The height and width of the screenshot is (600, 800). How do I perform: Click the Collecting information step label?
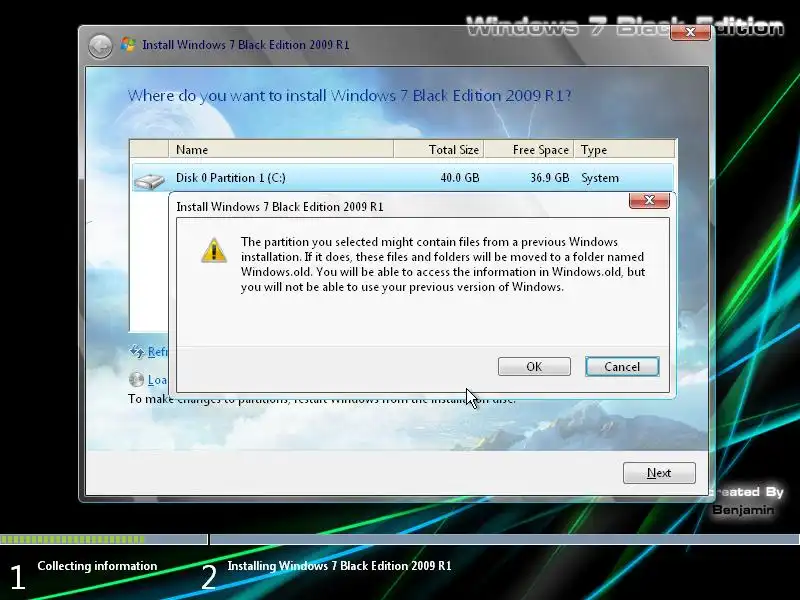click(x=97, y=566)
